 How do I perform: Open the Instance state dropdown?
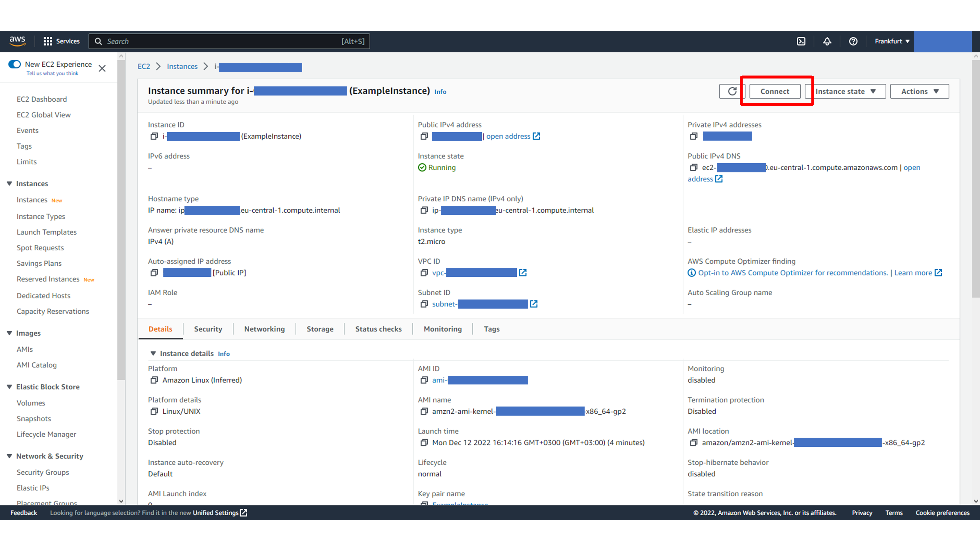point(845,91)
